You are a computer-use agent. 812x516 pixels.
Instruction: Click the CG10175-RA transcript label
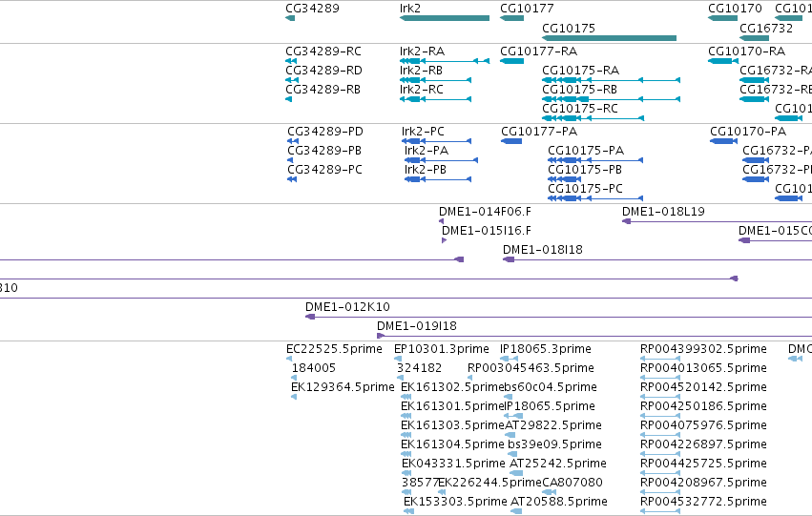[x=580, y=71]
